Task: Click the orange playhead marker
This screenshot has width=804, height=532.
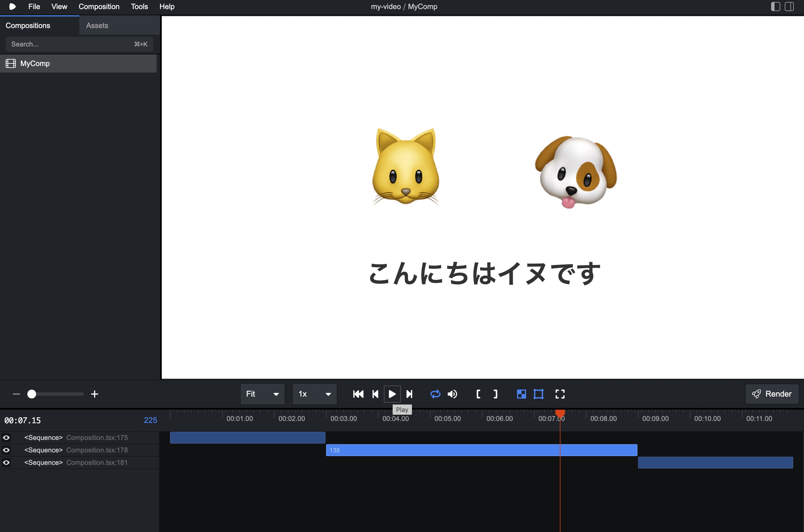Action: (x=560, y=413)
